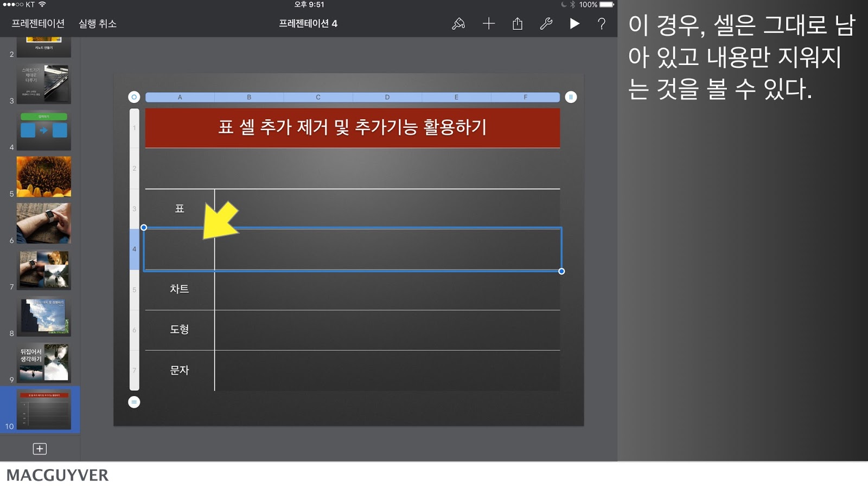This screenshot has width=868, height=488.
Task: Tap the clock 오후 9:51
Action: [x=309, y=4]
